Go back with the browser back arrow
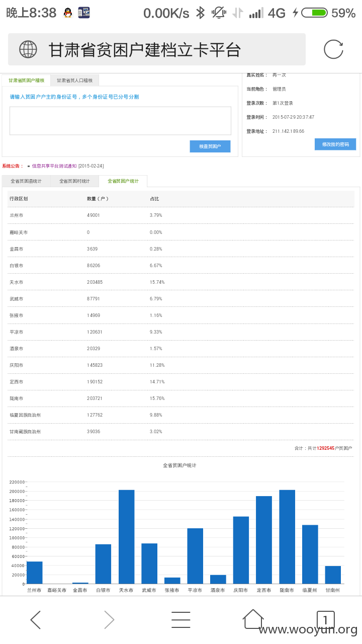This screenshot has height=644, width=362. pyautogui.click(x=35, y=619)
